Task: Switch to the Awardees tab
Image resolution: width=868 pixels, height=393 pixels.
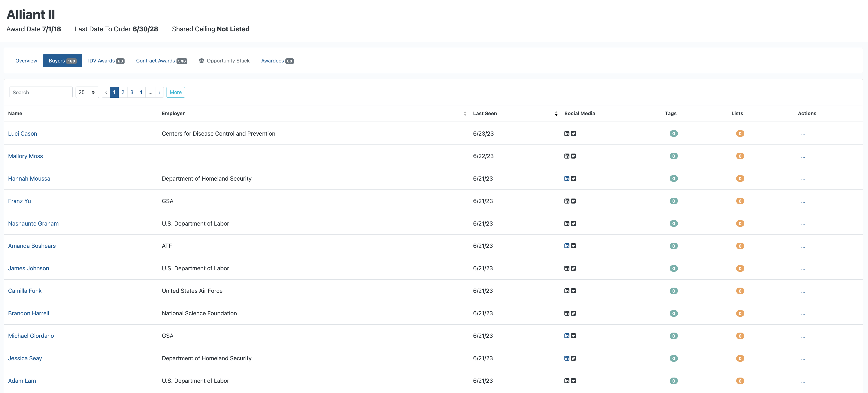Action: pyautogui.click(x=277, y=61)
